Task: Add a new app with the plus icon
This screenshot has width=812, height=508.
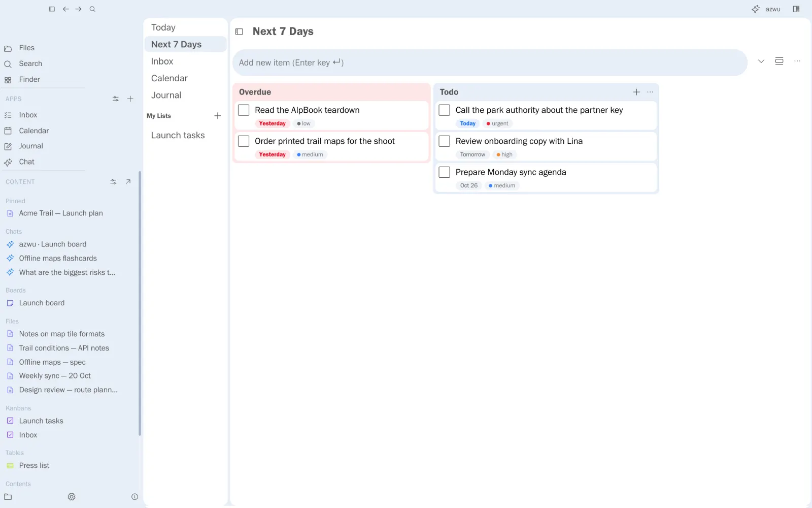Action: coord(130,99)
